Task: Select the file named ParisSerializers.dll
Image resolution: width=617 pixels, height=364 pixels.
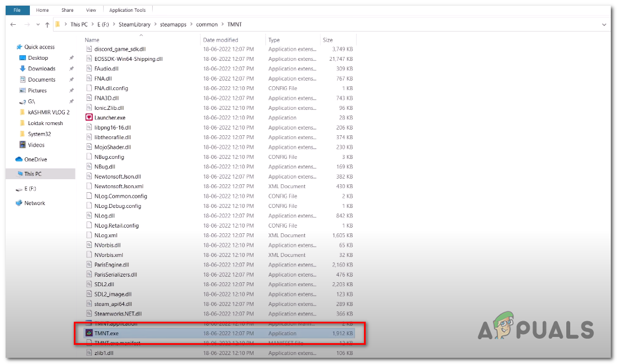Action: (x=116, y=274)
